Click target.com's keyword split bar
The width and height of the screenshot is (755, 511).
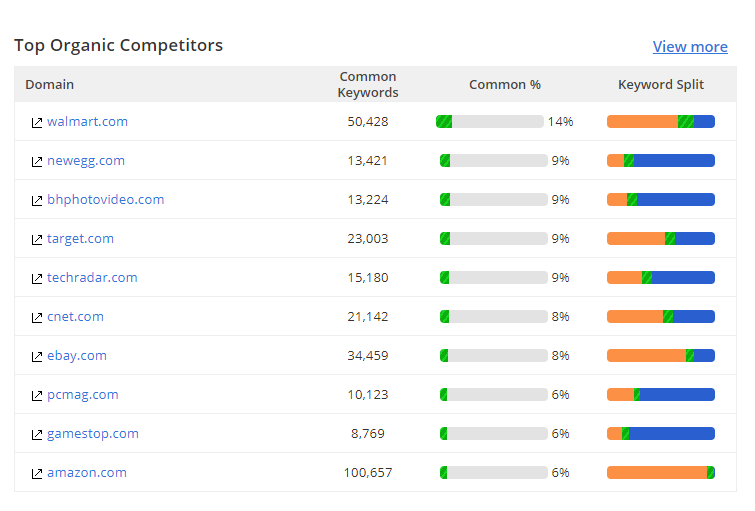tap(661, 238)
